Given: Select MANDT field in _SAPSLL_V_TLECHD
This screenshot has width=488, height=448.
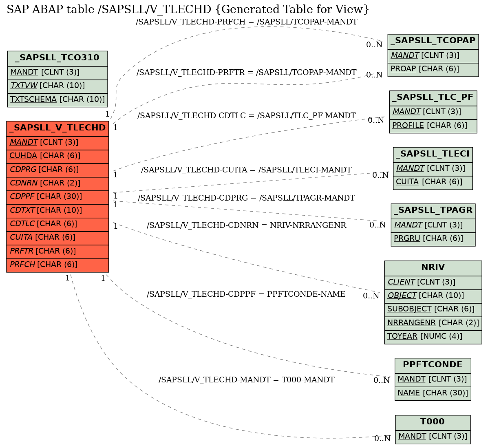Looking at the screenshot, I should coord(57,143).
